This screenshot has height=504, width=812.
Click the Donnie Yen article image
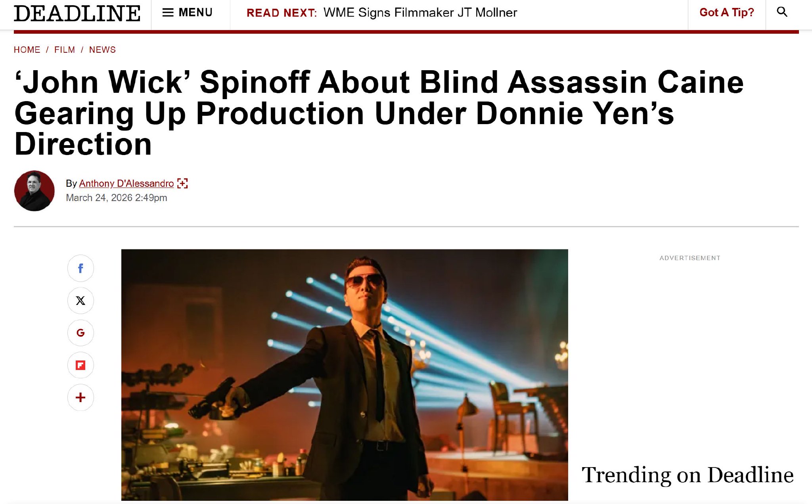[345, 375]
